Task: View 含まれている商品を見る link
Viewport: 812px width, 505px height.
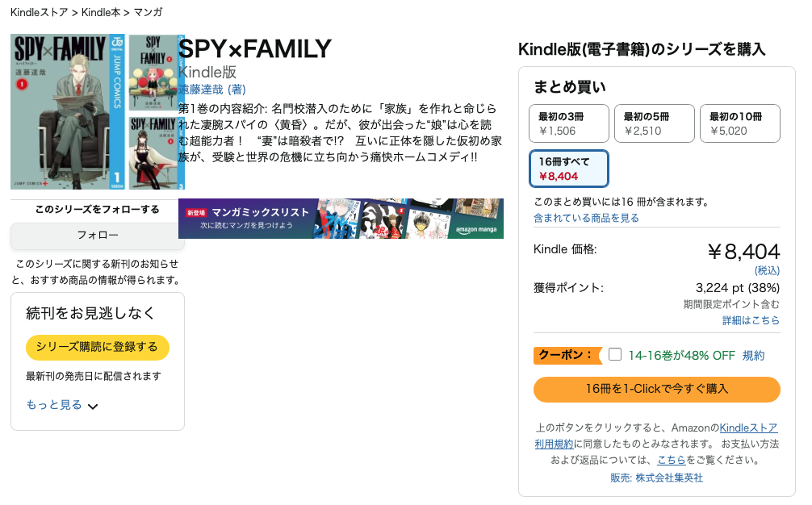Action: (586, 218)
